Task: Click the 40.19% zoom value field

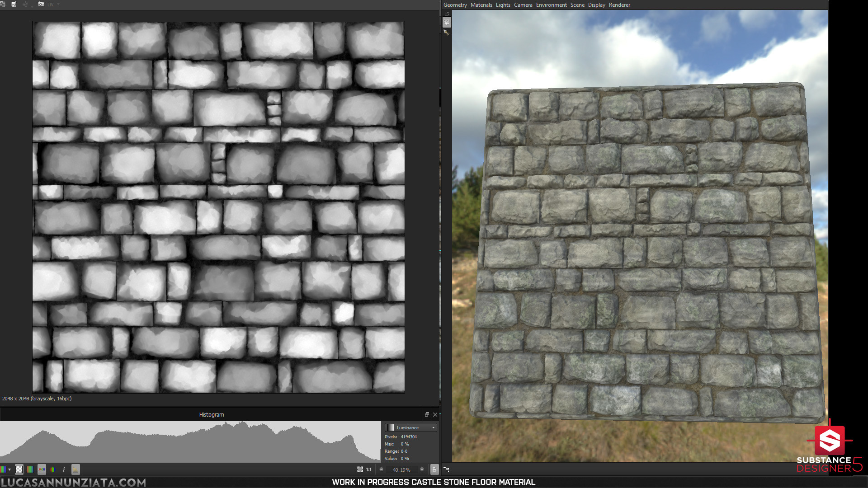Action: [x=401, y=469]
